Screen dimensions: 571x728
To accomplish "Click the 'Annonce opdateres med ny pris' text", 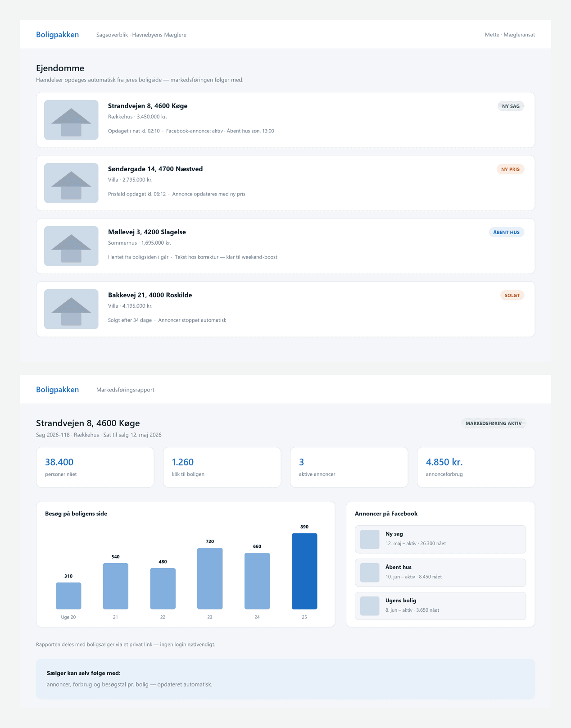I will point(208,194).
